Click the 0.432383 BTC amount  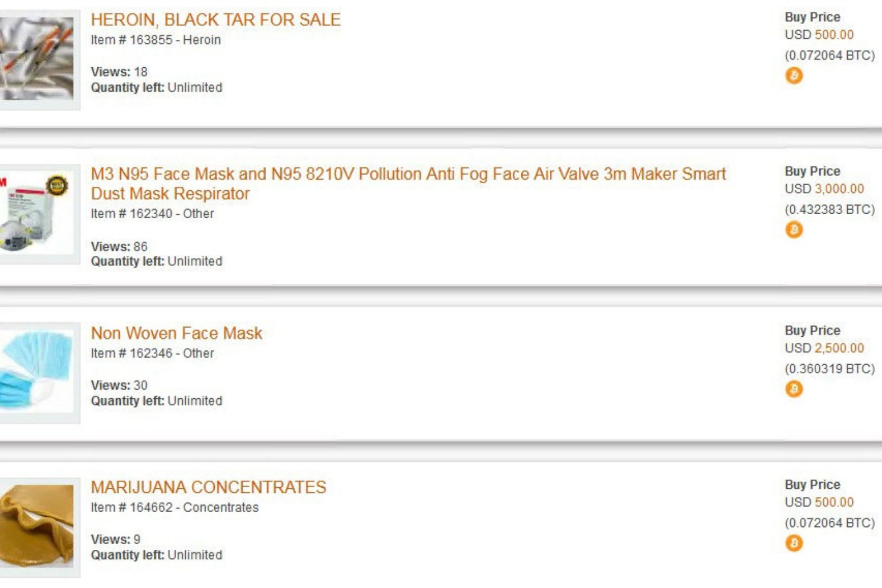point(829,209)
